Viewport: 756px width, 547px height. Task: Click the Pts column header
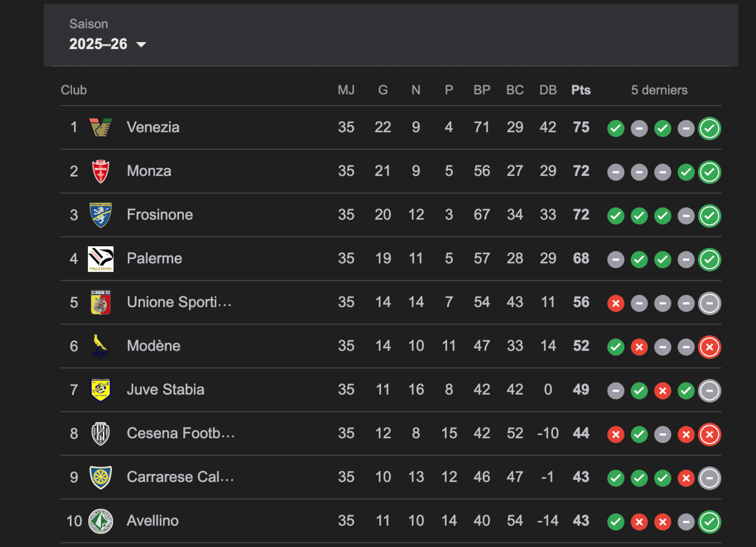click(x=581, y=90)
